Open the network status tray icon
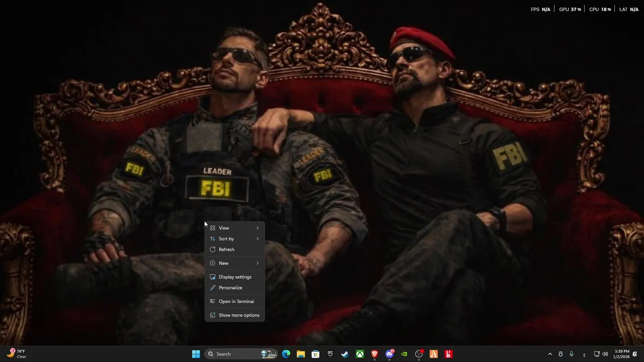Image resolution: width=644 pixels, height=362 pixels. tap(597, 354)
